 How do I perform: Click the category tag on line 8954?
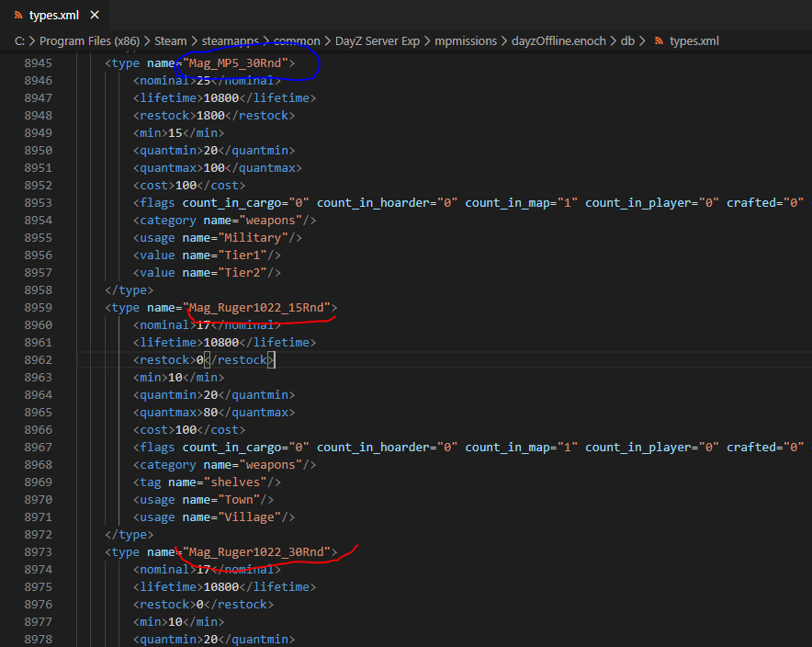coord(224,221)
